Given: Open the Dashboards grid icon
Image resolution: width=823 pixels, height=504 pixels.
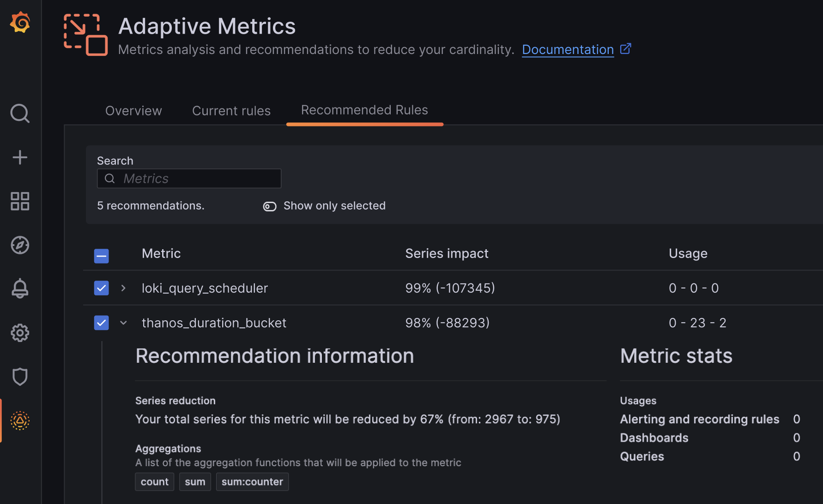Looking at the screenshot, I should click(x=20, y=201).
